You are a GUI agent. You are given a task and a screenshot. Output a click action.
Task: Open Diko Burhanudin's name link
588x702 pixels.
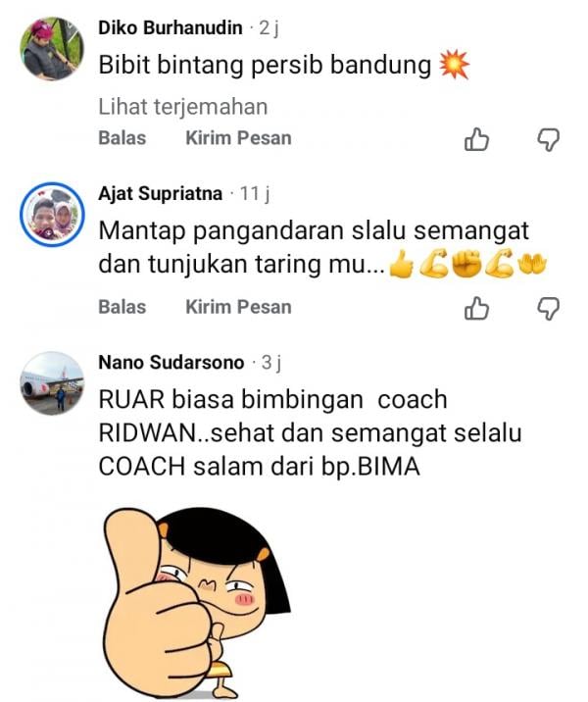tap(171, 28)
